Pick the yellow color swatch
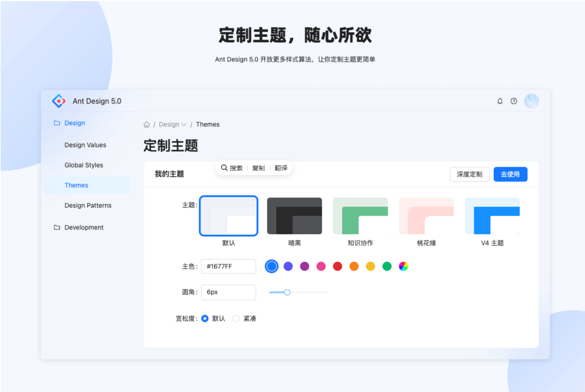This screenshot has width=585, height=392. pyautogui.click(x=370, y=266)
